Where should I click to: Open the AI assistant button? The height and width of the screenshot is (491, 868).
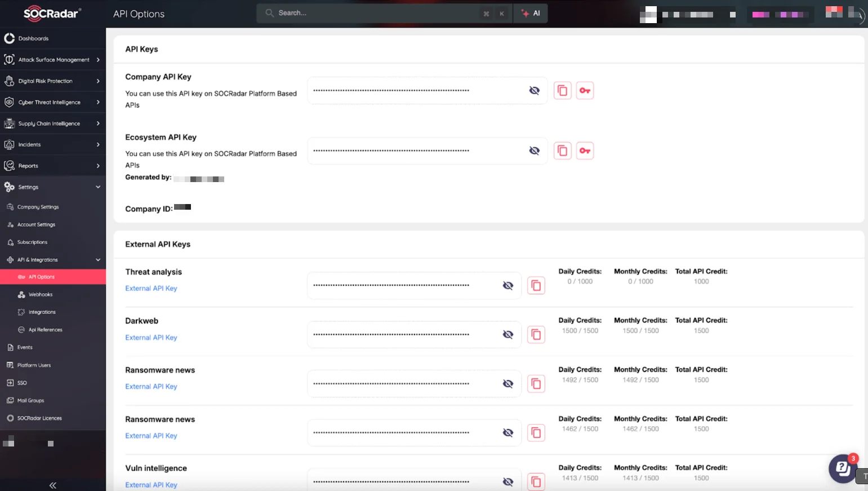[x=531, y=13]
